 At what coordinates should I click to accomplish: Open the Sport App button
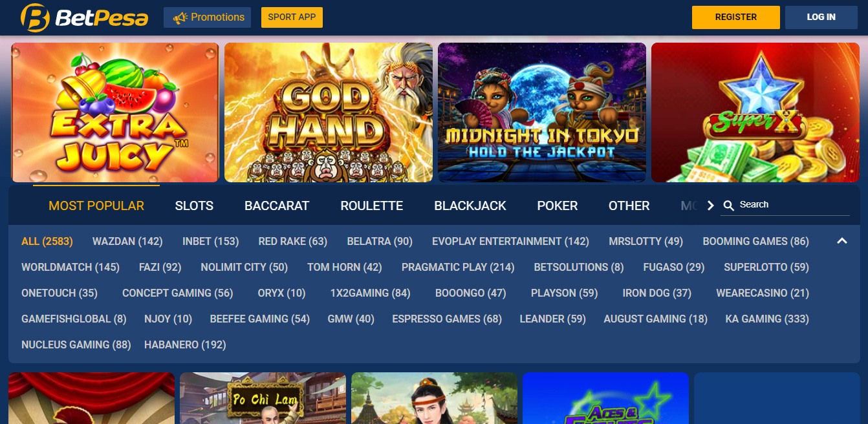point(292,17)
